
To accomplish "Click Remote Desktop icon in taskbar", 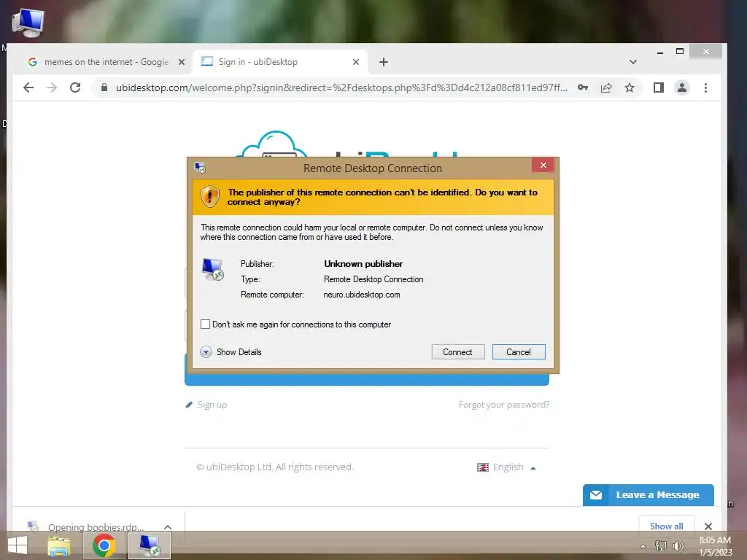I will pyautogui.click(x=150, y=545).
